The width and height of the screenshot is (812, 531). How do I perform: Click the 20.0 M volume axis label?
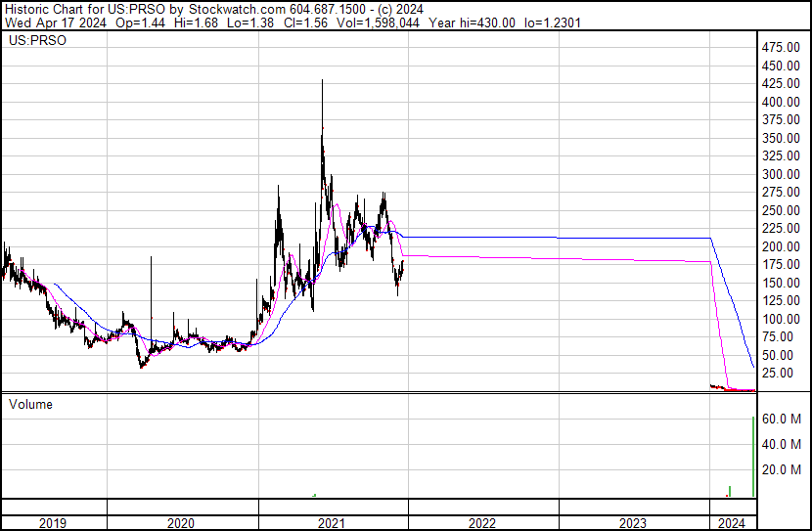pyautogui.click(x=782, y=469)
